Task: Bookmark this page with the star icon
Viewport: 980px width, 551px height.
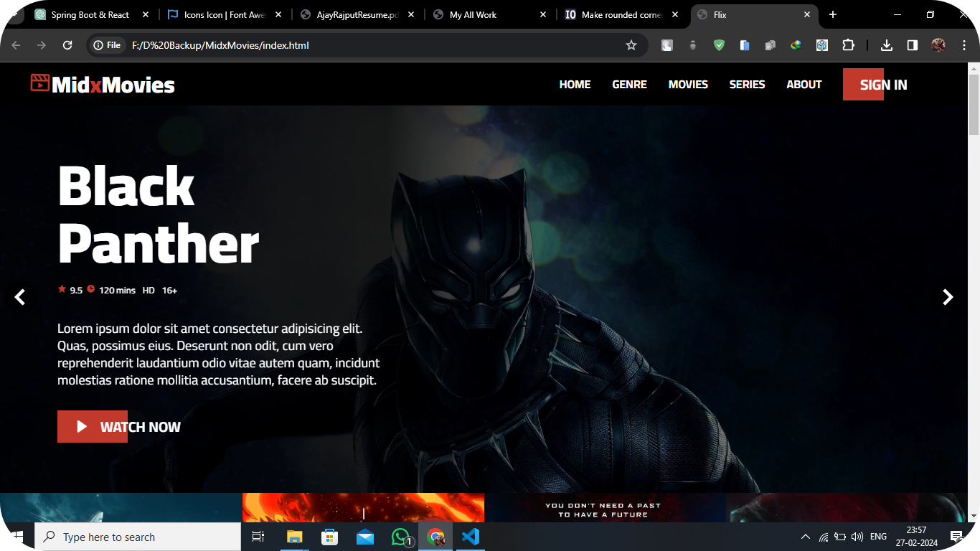Action: point(631,45)
